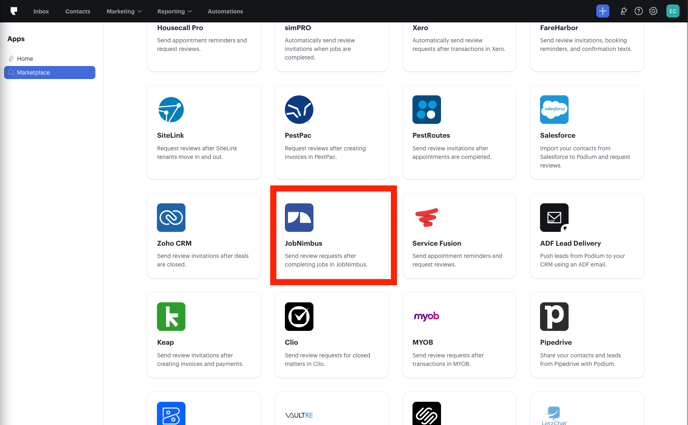
Task: Open the PestPac app icon
Action: pyautogui.click(x=299, y=110)
